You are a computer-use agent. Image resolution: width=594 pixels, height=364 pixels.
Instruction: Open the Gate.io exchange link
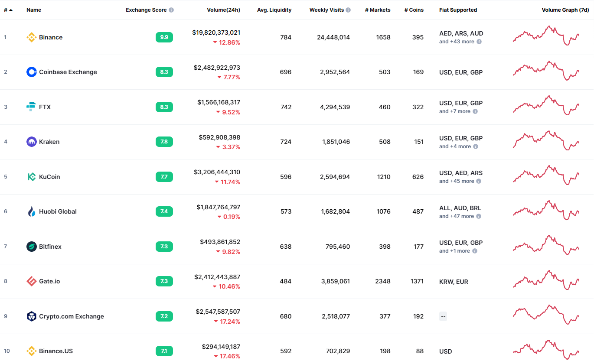point(49,281)
